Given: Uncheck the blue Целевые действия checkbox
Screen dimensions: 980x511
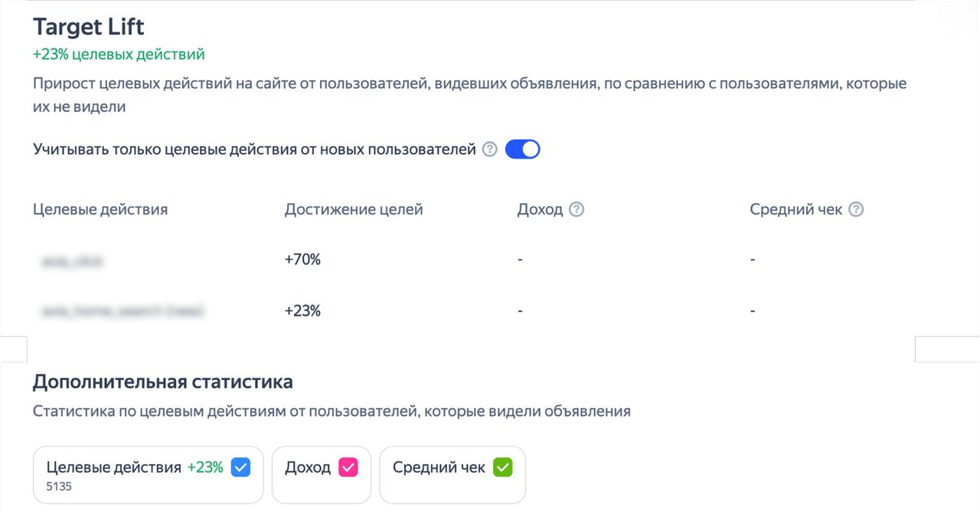Looking at the screenshot, I should (x=240, y=467).
